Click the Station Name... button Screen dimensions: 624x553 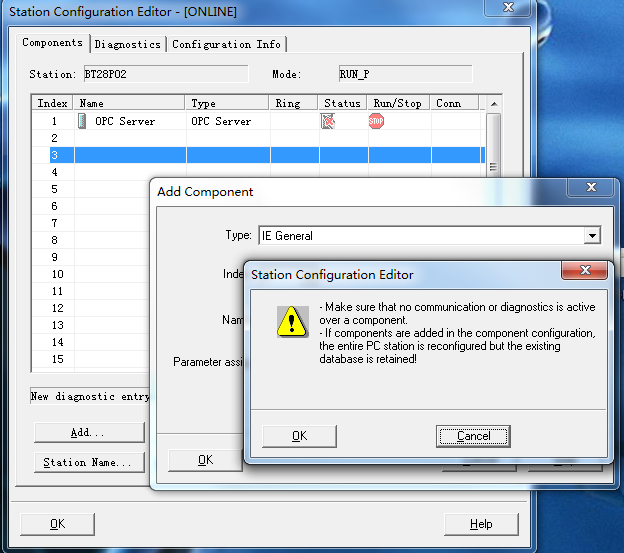[x=87, y=462]
